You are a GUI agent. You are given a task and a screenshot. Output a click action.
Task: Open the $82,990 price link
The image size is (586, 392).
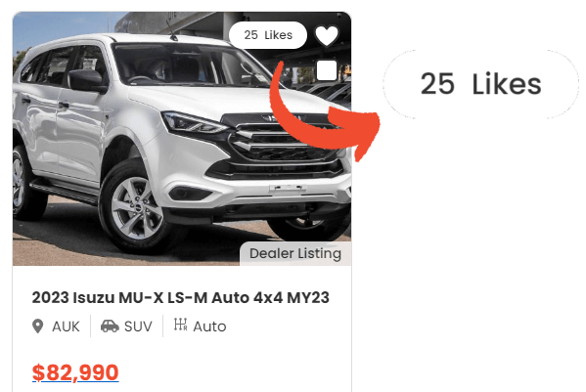[75, 372]
